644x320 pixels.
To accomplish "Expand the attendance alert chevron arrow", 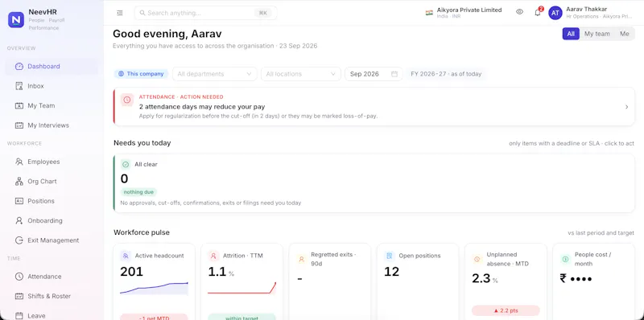I will pyautogui.click(x=626, y=107).
